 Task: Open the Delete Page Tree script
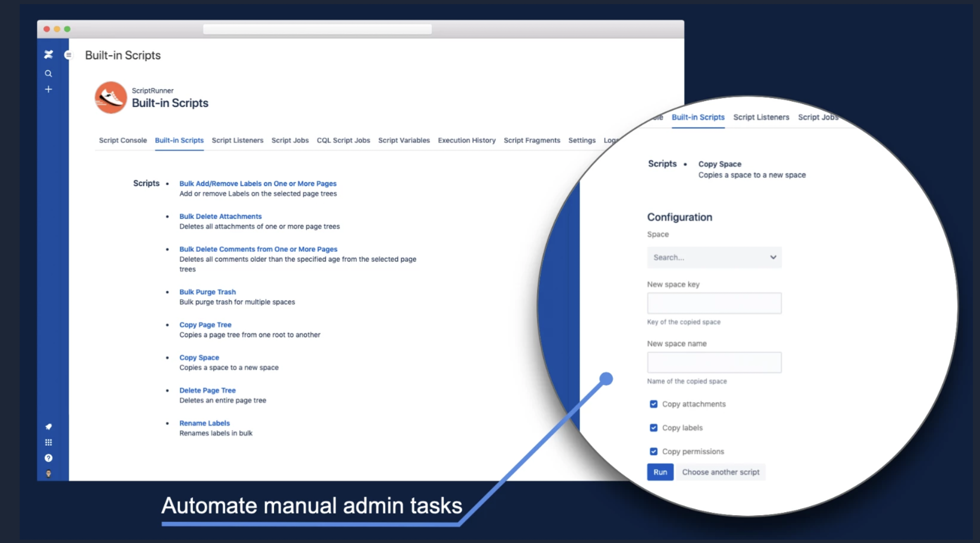click(x=208, y=390)
